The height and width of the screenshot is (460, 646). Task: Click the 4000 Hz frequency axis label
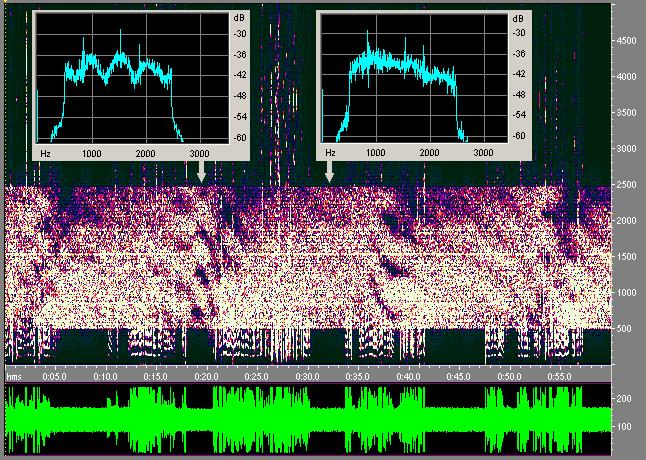point(626,77)
